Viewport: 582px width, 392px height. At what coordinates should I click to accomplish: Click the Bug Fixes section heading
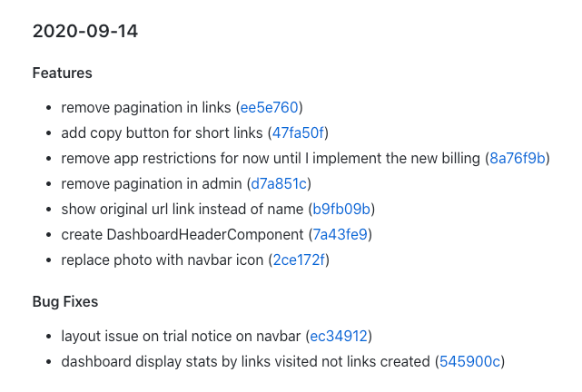click(x=65, y=301)
